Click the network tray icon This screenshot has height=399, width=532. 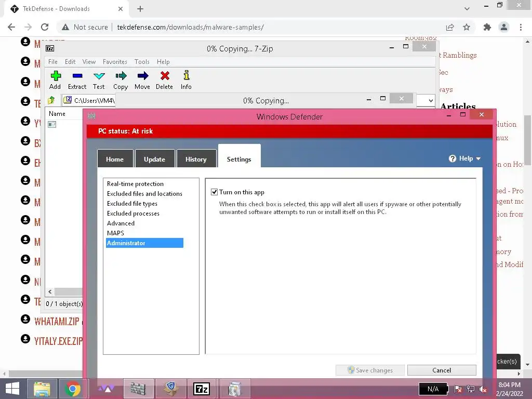(x=471, y=389)
